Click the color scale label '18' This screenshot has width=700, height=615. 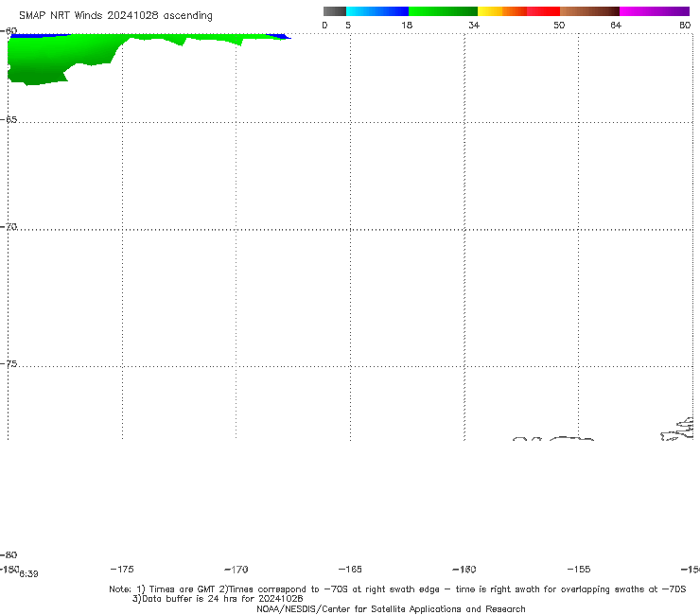[x=407, y=25]
